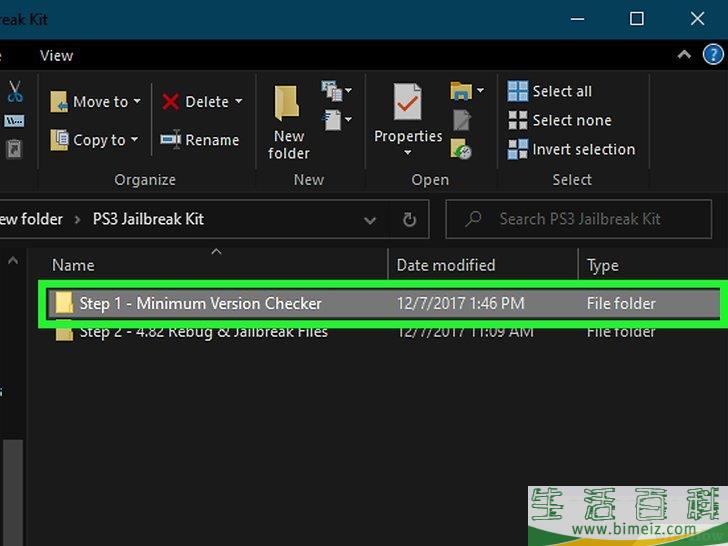Close the File Explorer window
728x546 pixels.
(x=697, y=19)
